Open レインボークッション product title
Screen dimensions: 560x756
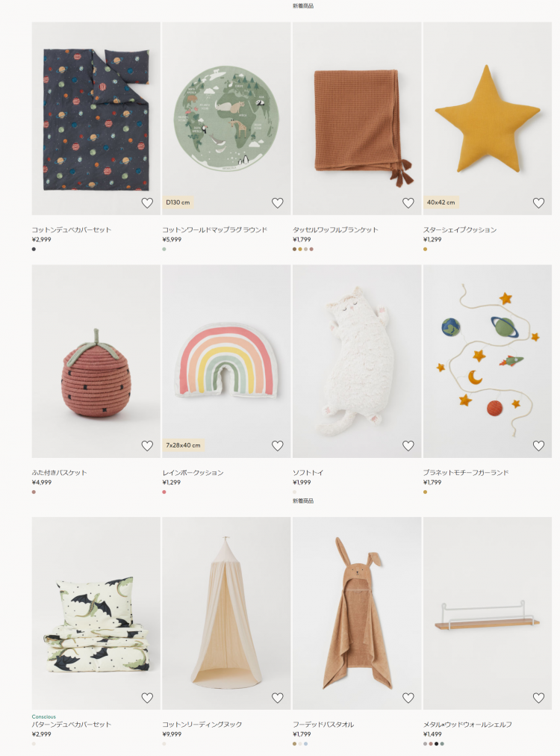[x=193, y=472]
